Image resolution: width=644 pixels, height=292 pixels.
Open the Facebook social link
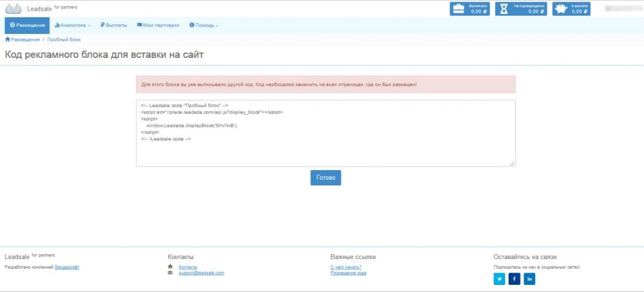514,279
